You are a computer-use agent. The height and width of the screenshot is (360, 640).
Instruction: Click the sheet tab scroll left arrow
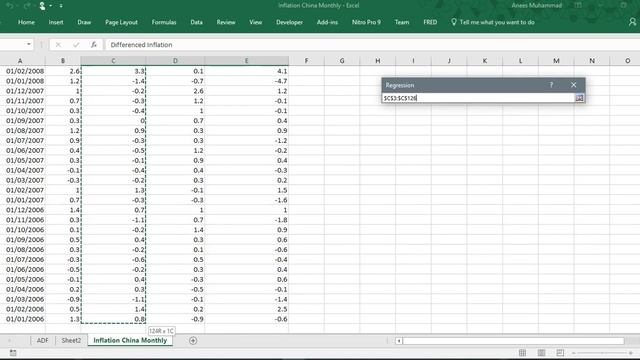(10, 340)
